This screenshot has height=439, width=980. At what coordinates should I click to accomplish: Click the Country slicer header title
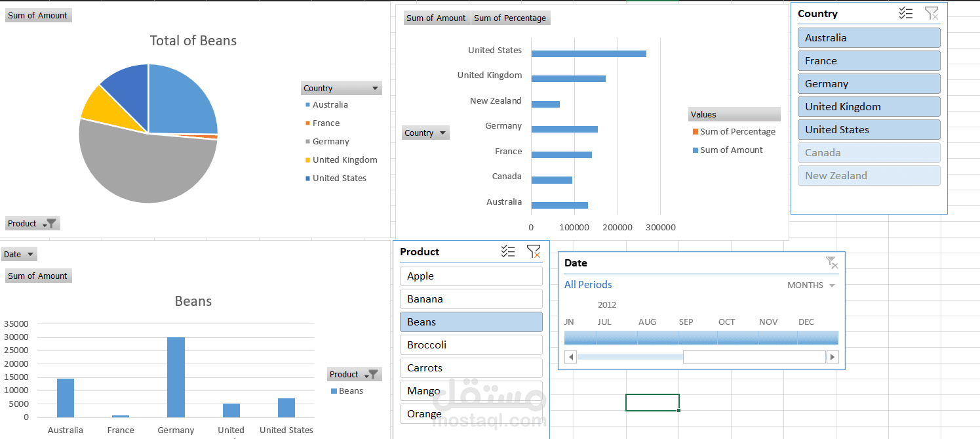(x=817, y=14)
